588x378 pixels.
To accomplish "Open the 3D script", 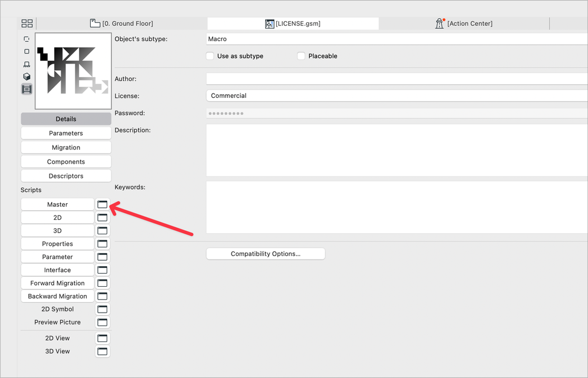I will (x=57, y=231).
